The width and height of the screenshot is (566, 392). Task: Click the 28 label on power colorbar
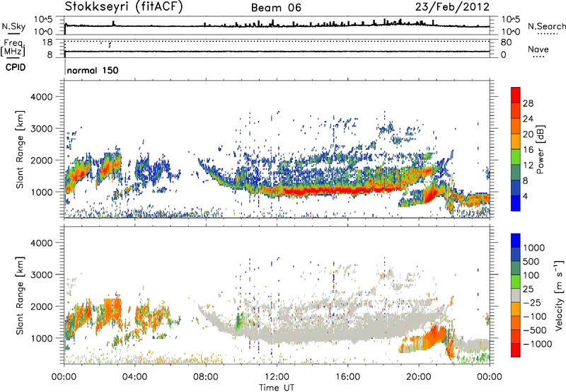[x=528, y=103]
